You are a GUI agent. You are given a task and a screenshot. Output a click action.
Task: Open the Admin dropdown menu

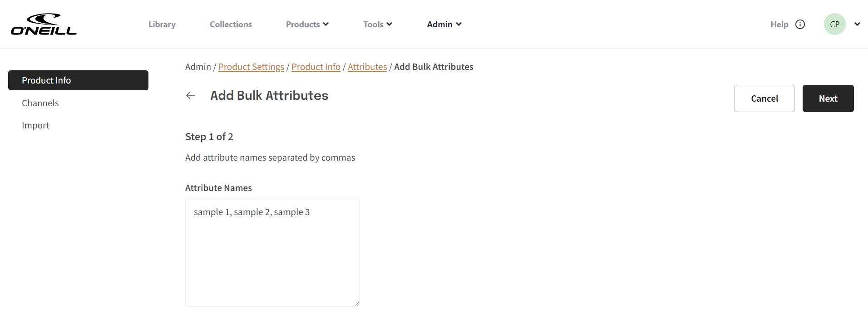tap(444, 24)
